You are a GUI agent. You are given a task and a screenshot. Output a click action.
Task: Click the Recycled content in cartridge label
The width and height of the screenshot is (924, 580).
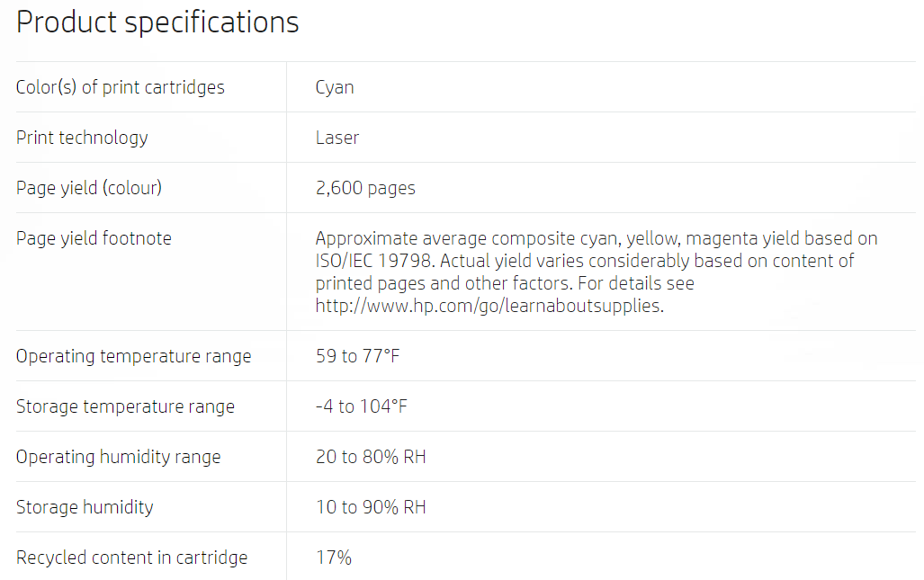[x=132, y=558]
